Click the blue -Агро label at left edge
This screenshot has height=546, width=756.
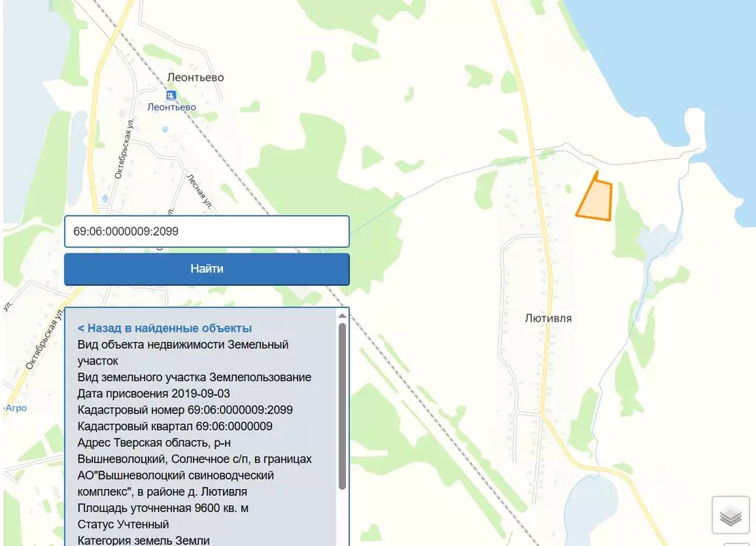tap(15, 408)
